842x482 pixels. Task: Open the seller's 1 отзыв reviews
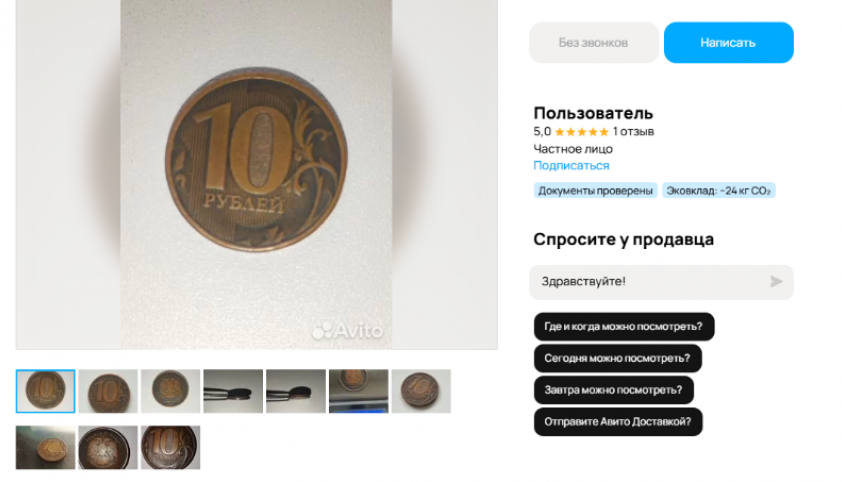coord(633,132)
